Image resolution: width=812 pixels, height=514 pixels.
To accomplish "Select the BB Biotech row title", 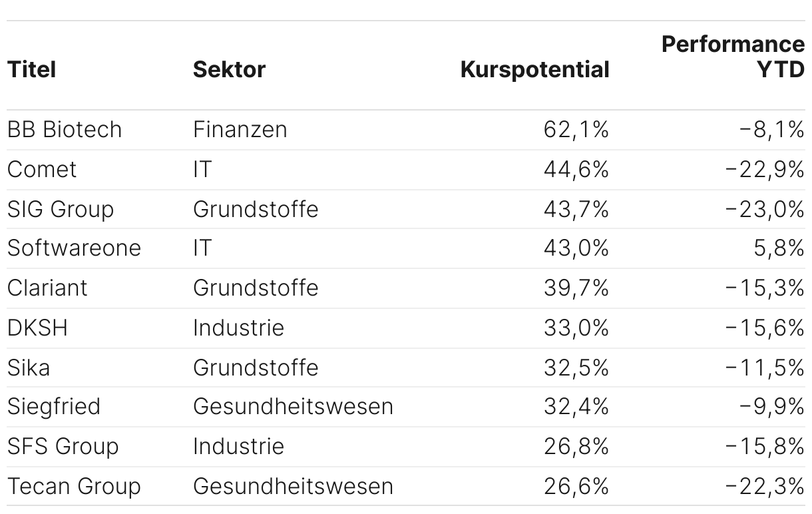I will click(x=65, y=130).
